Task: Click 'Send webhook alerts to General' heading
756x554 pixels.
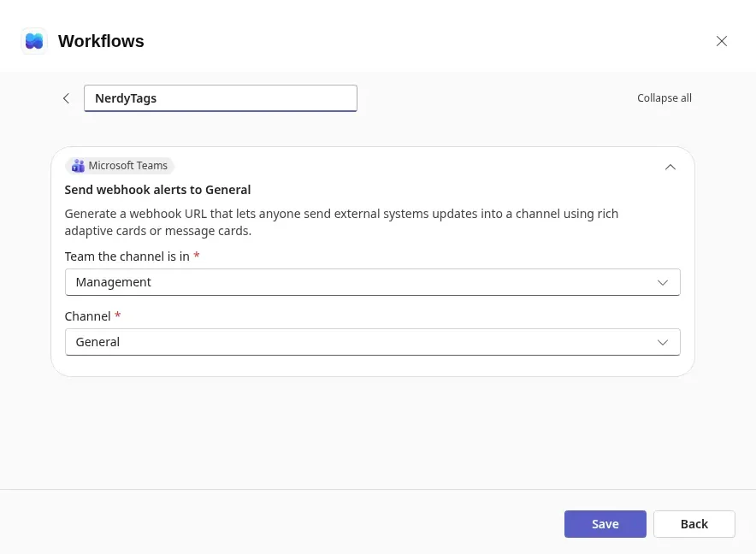Action: (157, 190)
